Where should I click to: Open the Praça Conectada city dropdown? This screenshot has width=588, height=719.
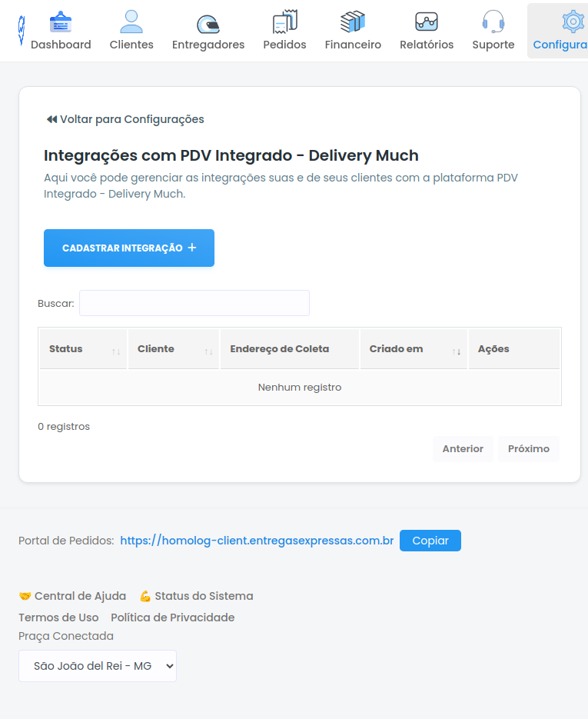pos(98,666)
